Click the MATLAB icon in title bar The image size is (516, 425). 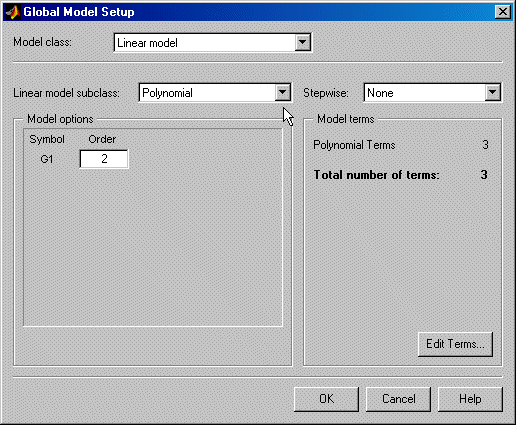tap(13, 12)
